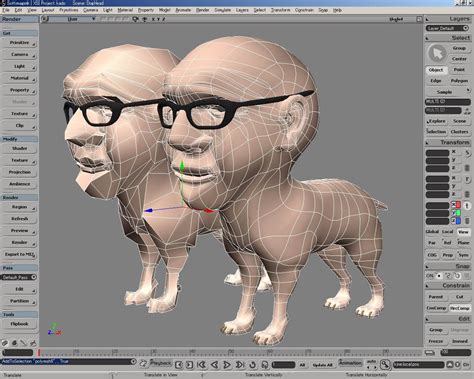Click the loop playback icon
The image size is (474, 379).
(252, 365)
